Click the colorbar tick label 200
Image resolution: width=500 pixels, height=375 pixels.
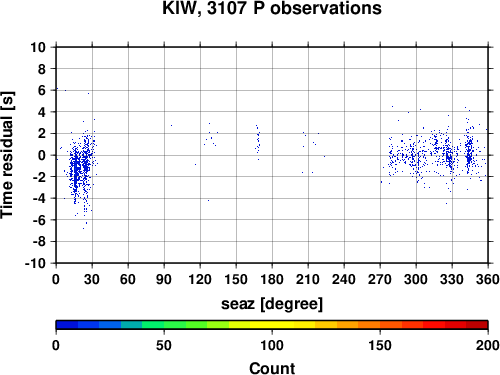coord(488,345)
